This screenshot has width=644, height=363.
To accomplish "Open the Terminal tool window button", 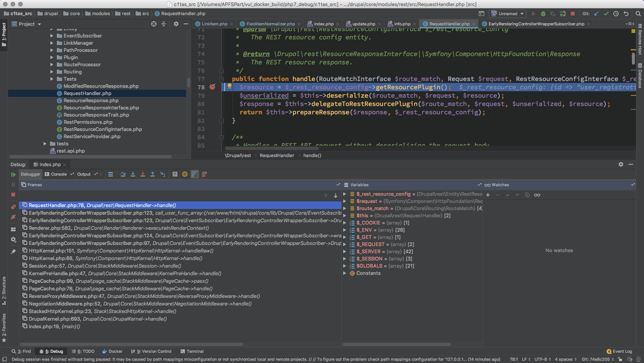I will tap(192, 351).
